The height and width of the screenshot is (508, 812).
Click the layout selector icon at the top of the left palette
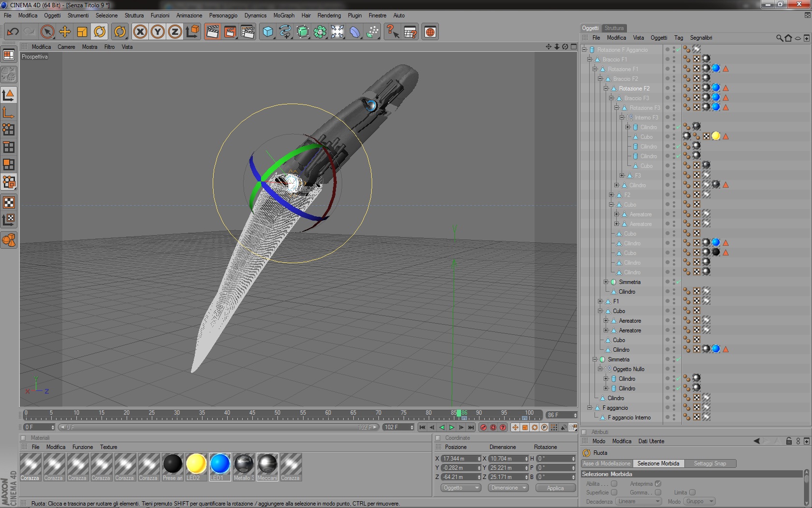[x=9, y=55]
